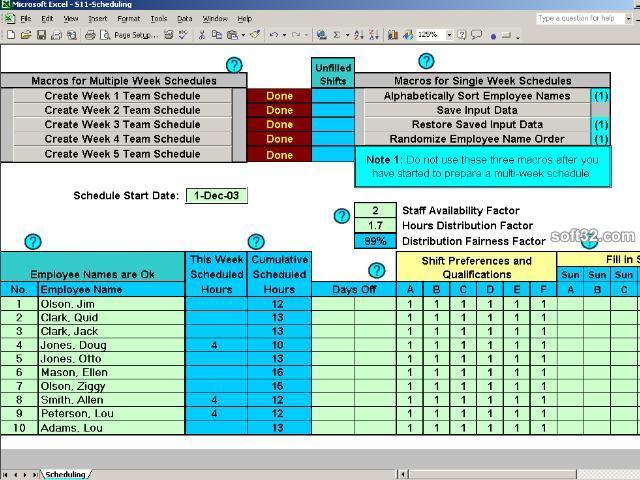Select the Scheduling sheet tab
This screenshot has width=640, height=480.
65,474
